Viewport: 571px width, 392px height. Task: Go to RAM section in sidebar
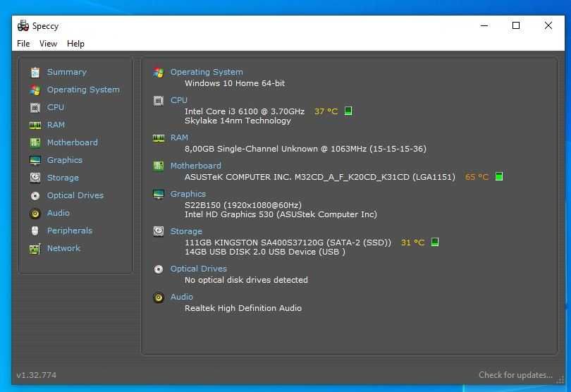coord(56,125)
